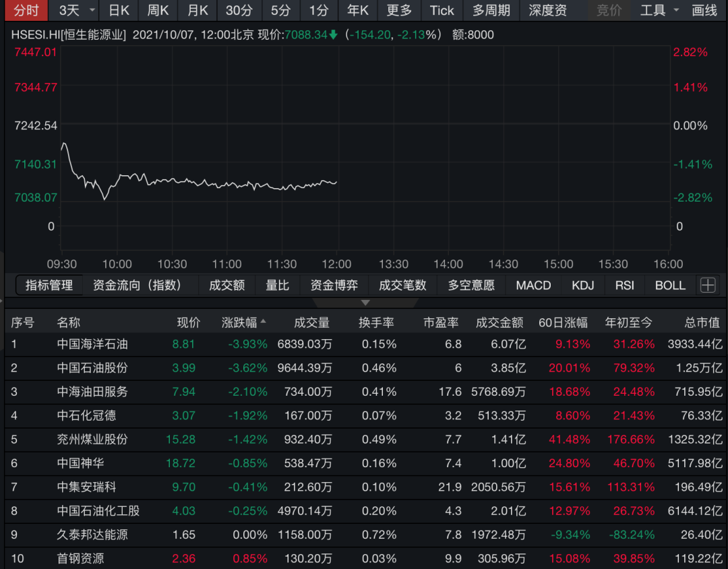Screen dimensions: 728x569
Task: Select the 资金博弈 indicator
Action: click(334, 285)
